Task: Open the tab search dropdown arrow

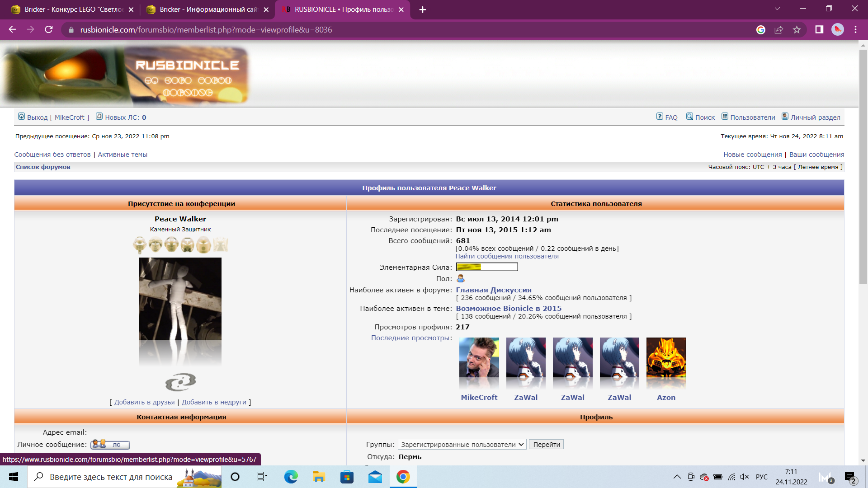Action: [x=777, y=9]
